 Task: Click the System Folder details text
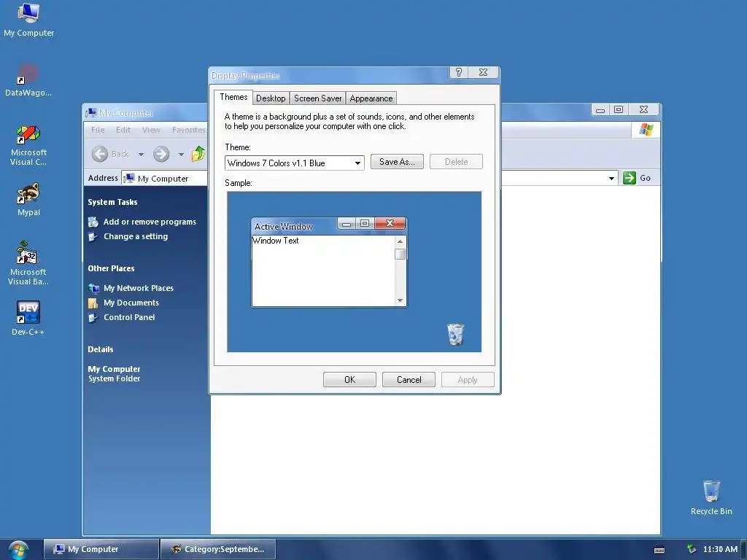click(x=115, y=379)
